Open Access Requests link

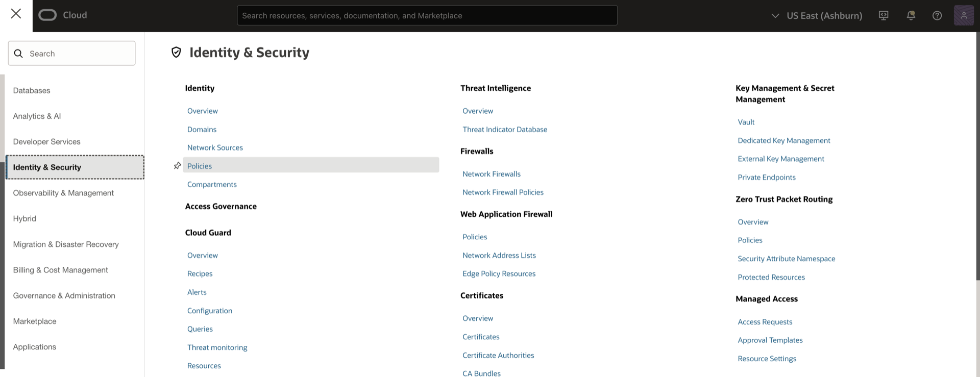tap(765, 322)
